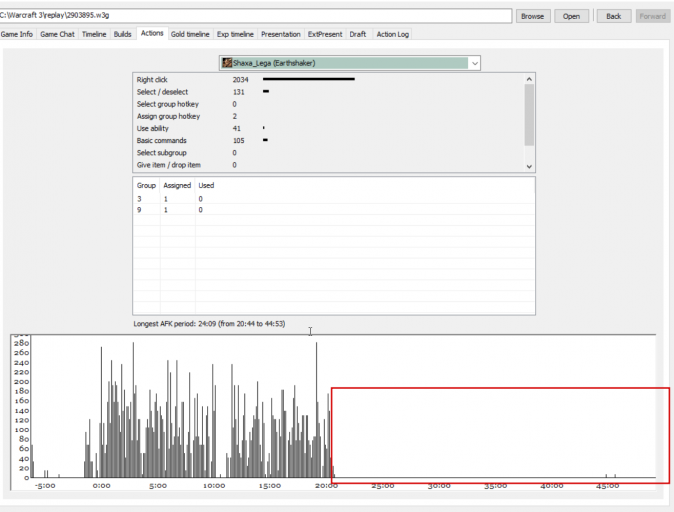Screen dimensions: 674x512
Task: Click the replay file path field
Action: [x=255, y=15]
